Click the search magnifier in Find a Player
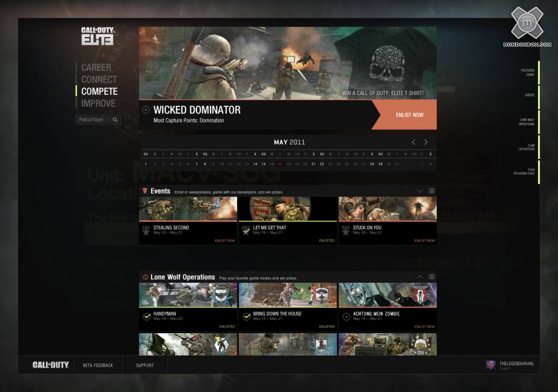This screenshot has height=392, width=558. (x=115, y=120)
